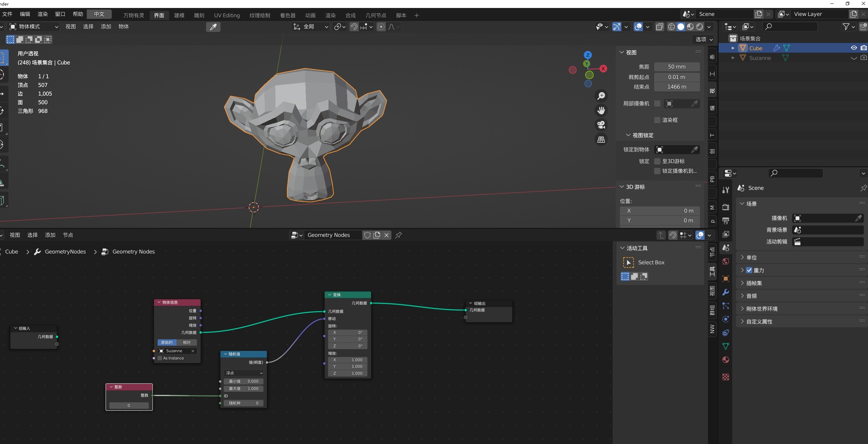Open the 浮点 data type dropdown
Screen dimensions: 868x444
pos(244,373)
